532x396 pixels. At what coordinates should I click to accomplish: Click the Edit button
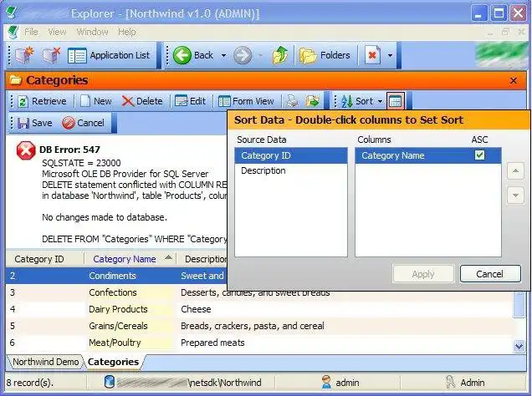[x=190, y=101]
